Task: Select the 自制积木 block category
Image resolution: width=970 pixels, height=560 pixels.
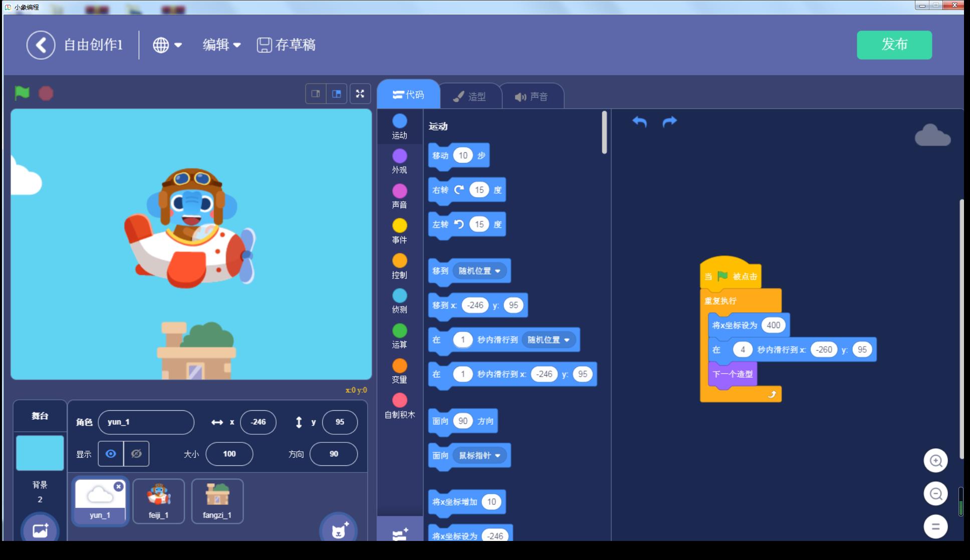Action: pos(399,406)
